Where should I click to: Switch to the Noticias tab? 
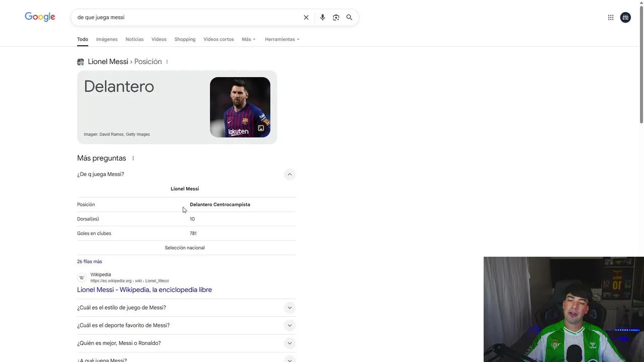(134, 39)
